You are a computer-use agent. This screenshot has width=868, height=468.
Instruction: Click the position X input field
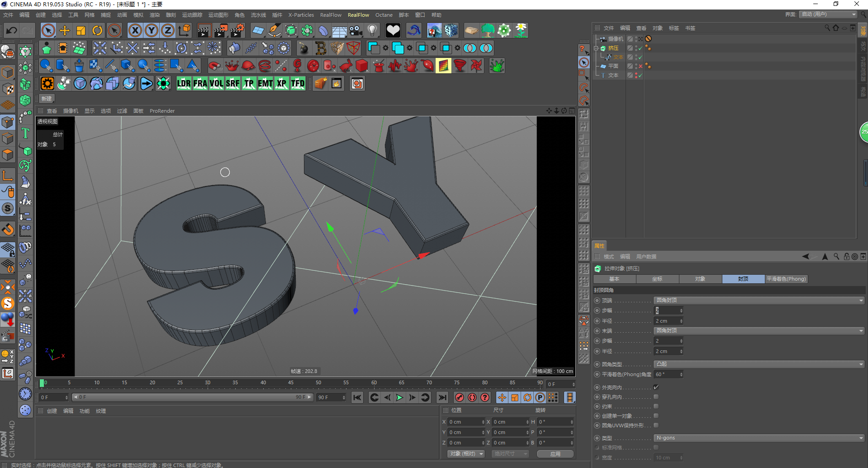(x=466, y=422)
